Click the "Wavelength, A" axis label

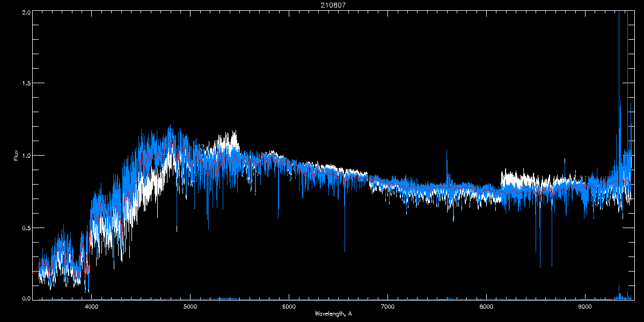(333, 313)
